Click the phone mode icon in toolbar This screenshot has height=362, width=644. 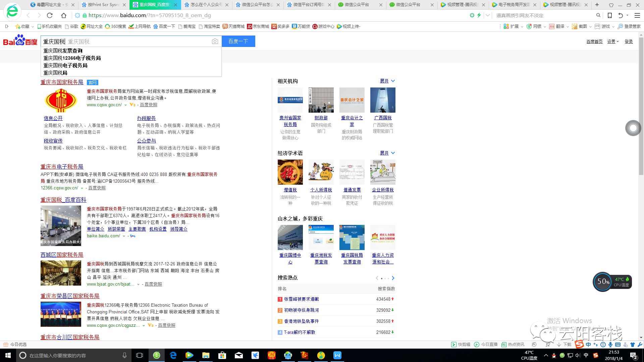pos(610,15)
